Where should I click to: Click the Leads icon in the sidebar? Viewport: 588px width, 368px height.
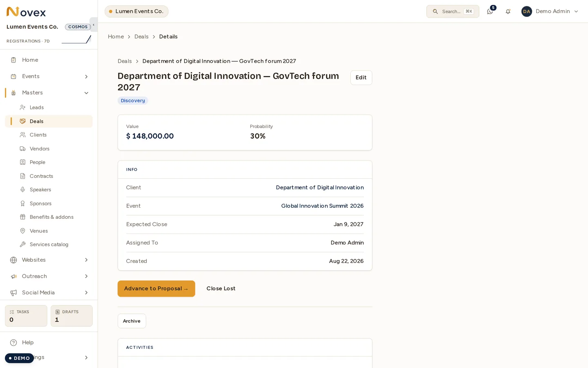pos(23,108)
